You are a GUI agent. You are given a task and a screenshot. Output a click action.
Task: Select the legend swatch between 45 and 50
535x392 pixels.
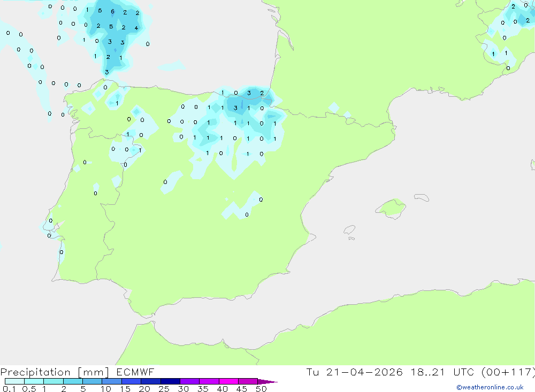click(x=248, y=381)
